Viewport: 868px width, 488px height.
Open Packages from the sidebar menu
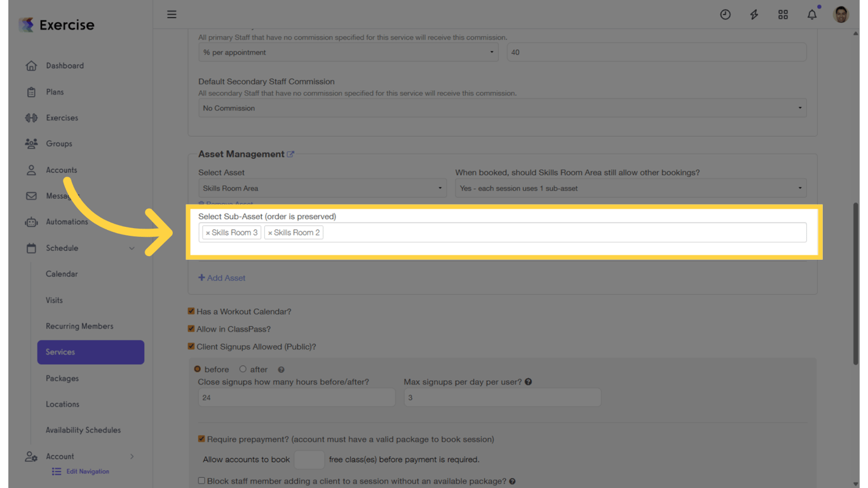[62, 378]
